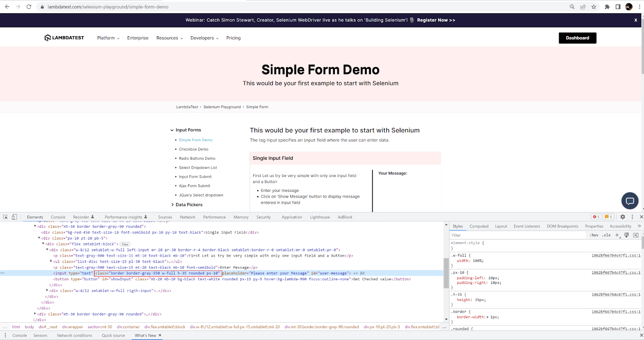Screen dimensions: 644x340
Task: Switch to the Console tab
Action: pos(58,217)
